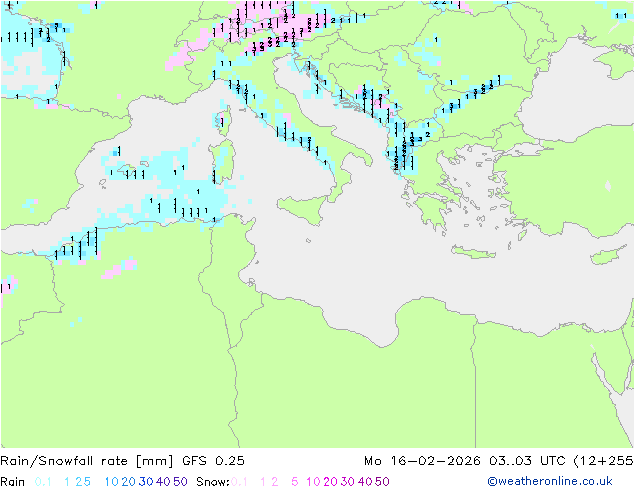Screen dimensions: 634x490
Task: Click snow legend value 50 in magenta
Action: pyautogui.click(x=382, y=482)
